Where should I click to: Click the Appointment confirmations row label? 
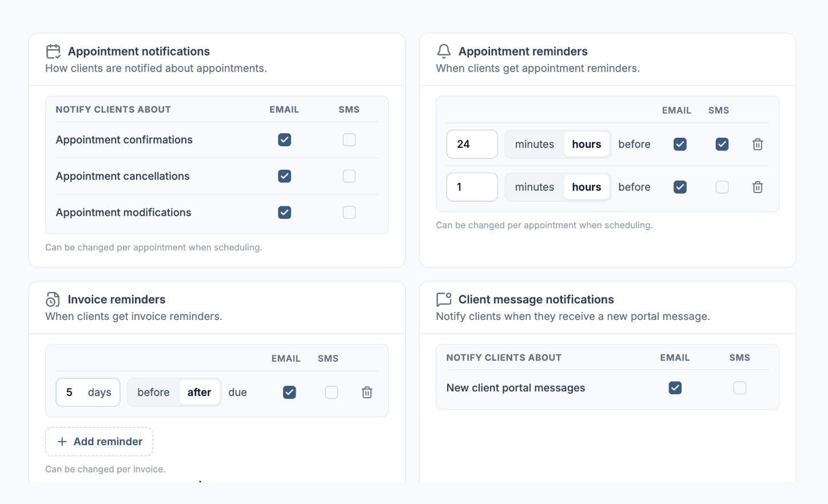pyautogui.click(x=124, y=140)
